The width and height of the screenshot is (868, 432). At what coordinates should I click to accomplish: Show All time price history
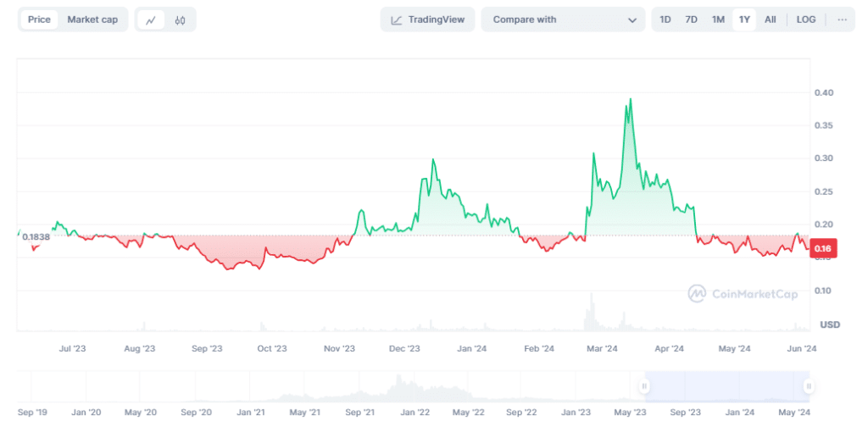(x=770, y=19)
